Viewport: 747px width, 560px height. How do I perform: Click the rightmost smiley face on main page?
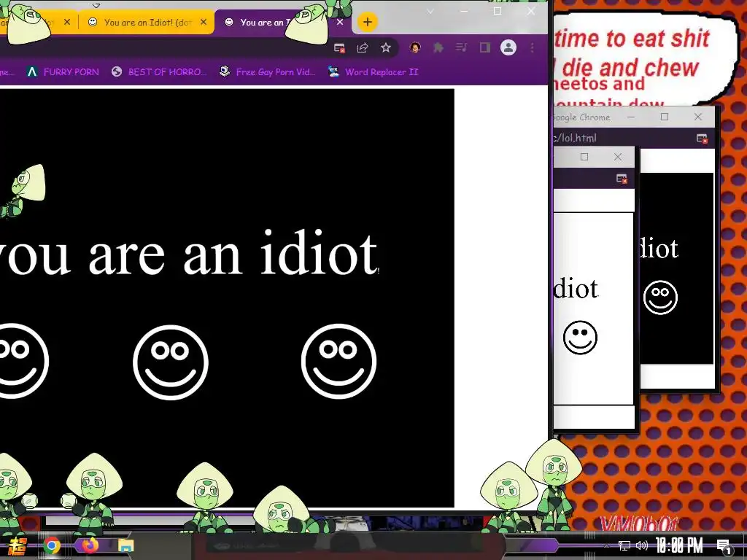[x=338, y=362]
